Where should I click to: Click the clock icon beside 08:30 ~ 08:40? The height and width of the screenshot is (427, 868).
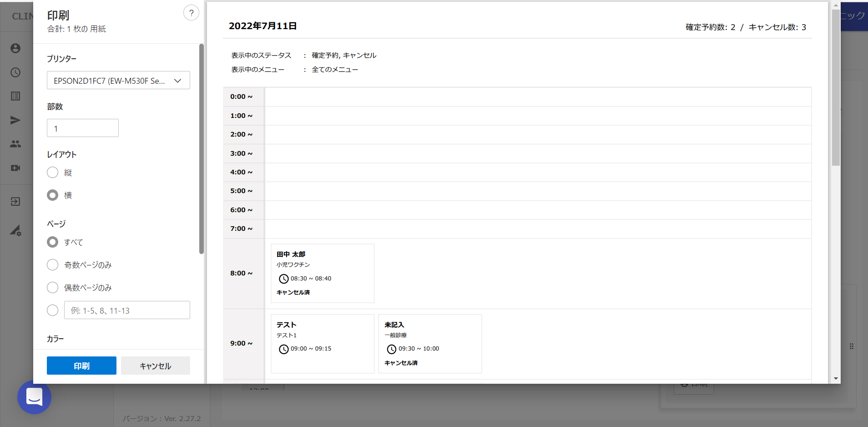(x=283, y=279)
